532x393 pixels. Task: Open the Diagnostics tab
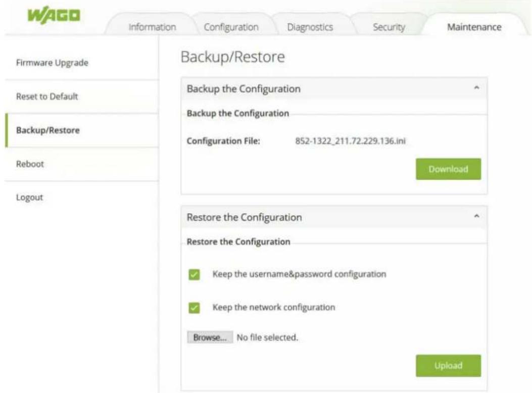[310, 27]
